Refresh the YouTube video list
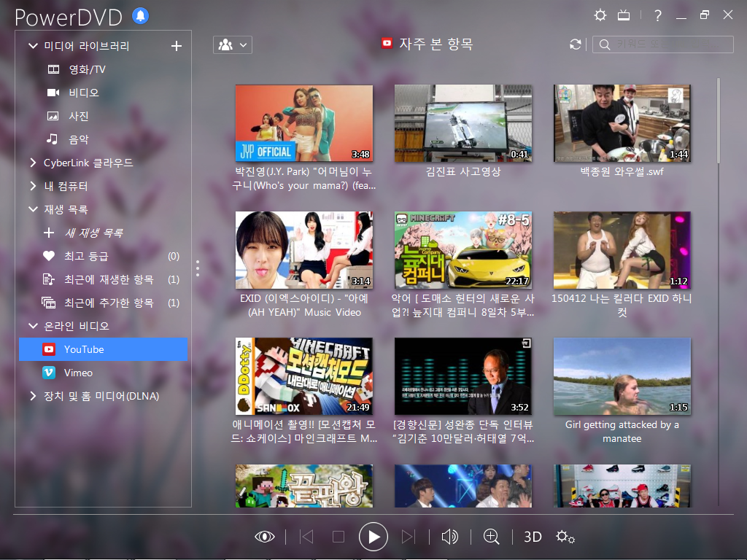The height and width of the screenshot is (560, 747). pyautogui.click(x=576, y=44)
